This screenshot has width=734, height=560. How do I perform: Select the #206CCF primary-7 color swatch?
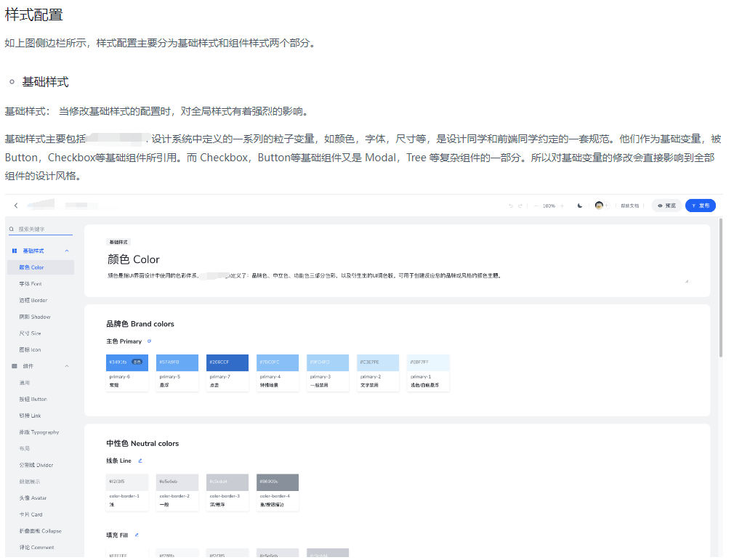[x=227, y=373]
